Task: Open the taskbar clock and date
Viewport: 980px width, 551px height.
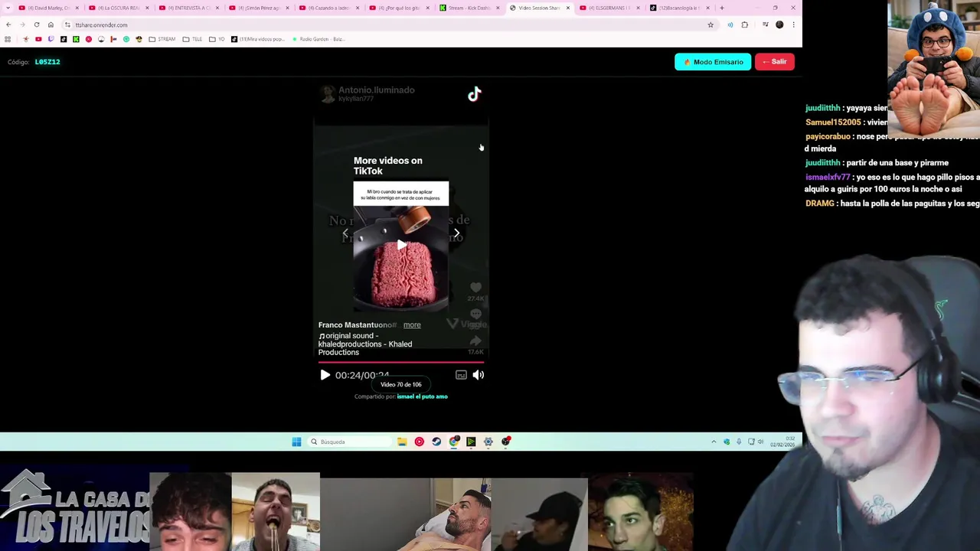Action: click(x=782, y=442)
